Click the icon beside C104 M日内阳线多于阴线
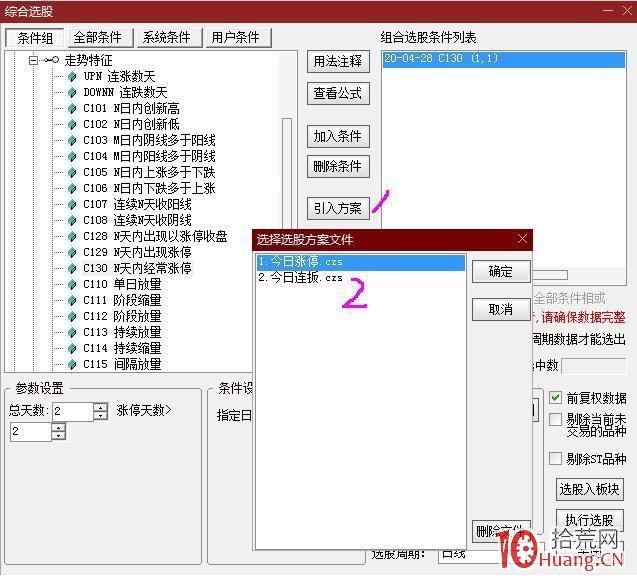637x579 pixels. (72, 156)
